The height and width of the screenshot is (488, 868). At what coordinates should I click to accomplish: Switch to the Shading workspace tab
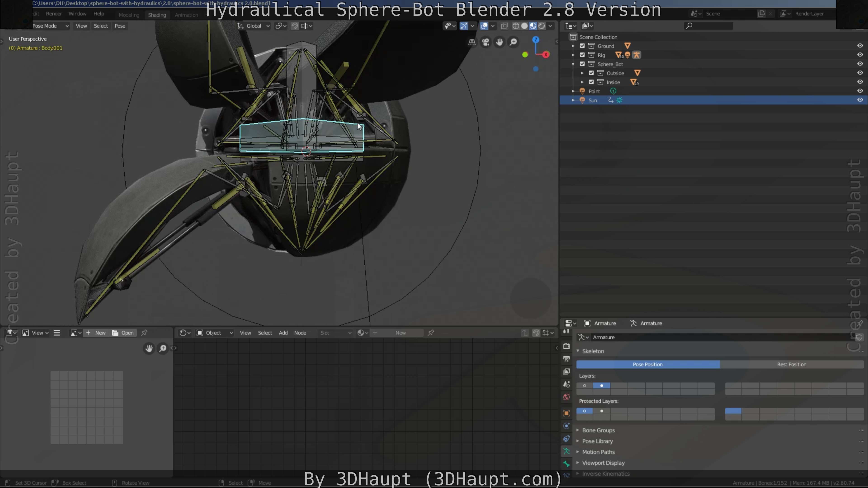(157, 15)
